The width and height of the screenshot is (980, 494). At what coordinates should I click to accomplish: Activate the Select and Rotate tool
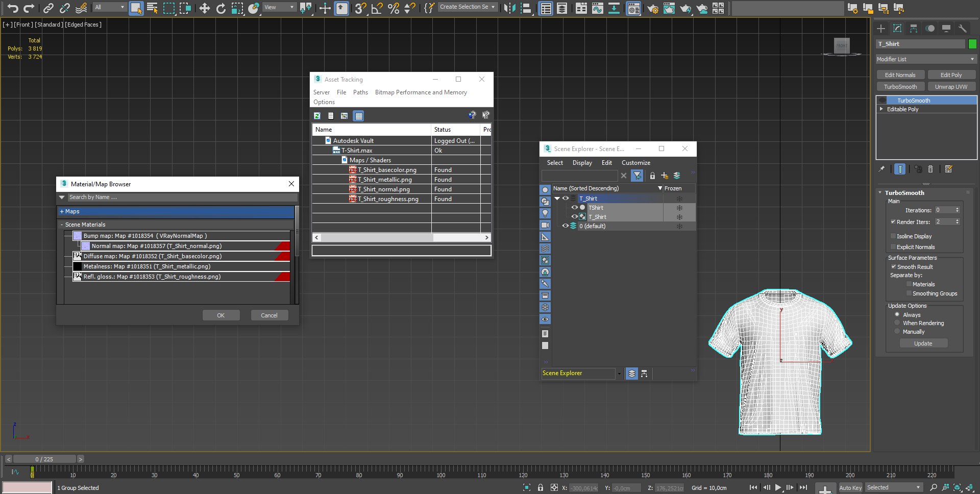[220, 8]
